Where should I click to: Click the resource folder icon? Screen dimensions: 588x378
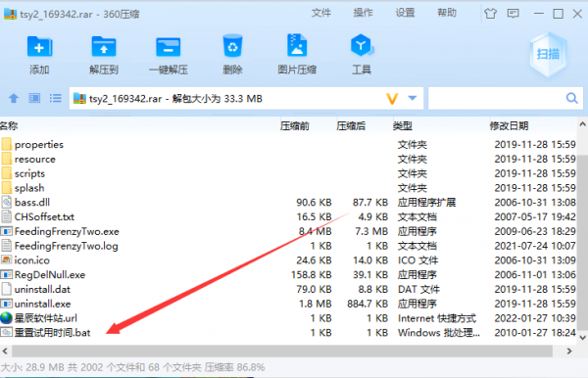tap(7, 159)
